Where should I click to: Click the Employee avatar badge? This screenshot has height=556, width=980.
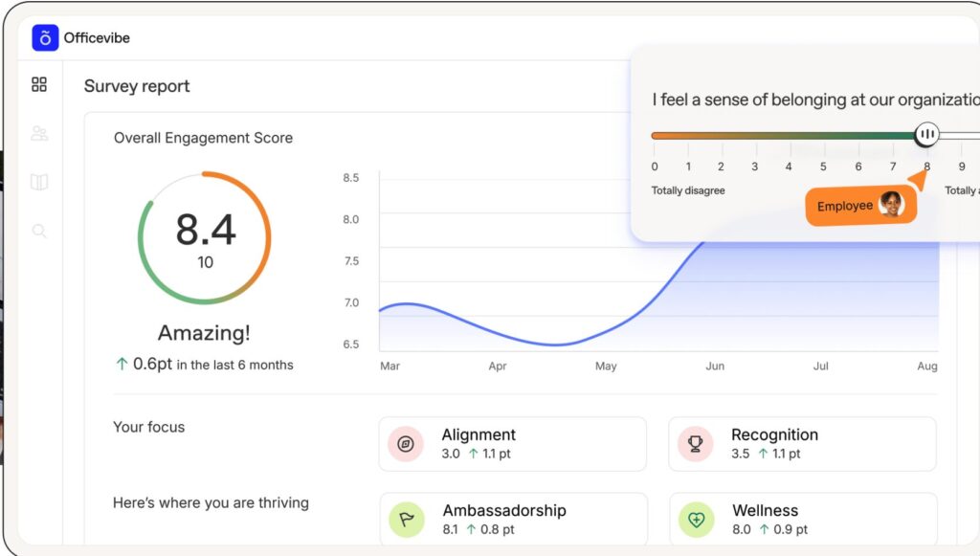pyautogui.click(x=860, y=205)
